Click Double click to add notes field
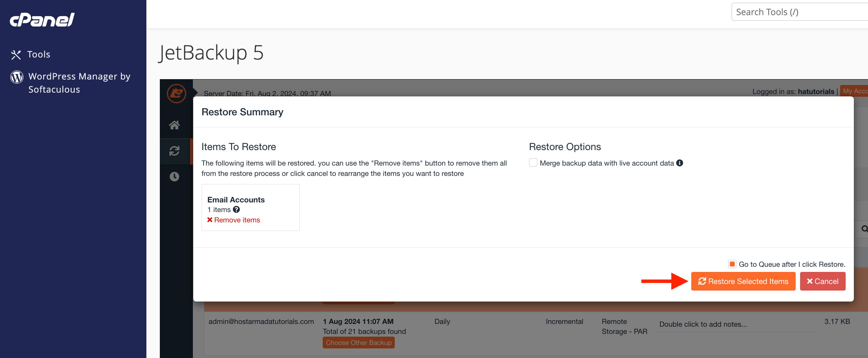868x358 pixels. (736, 325)
